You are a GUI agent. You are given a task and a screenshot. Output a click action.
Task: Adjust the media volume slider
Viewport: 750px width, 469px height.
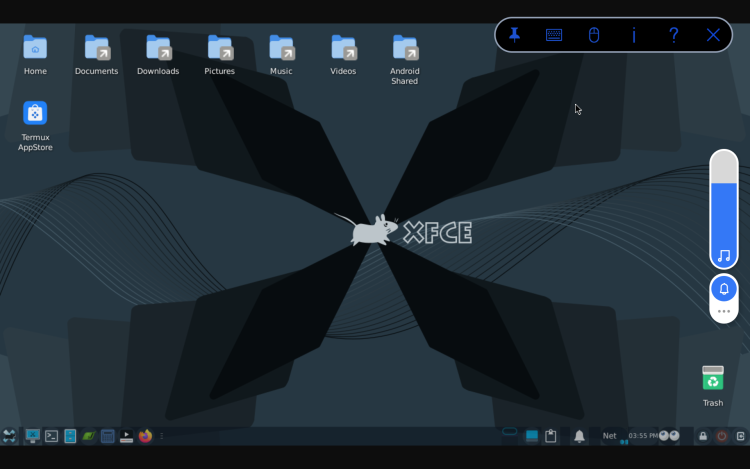click(x=724, y=209)
